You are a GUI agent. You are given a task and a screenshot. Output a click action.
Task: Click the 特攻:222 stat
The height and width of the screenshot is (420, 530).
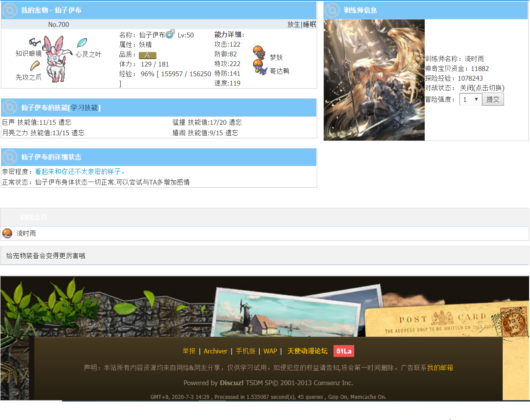(227, 64)
